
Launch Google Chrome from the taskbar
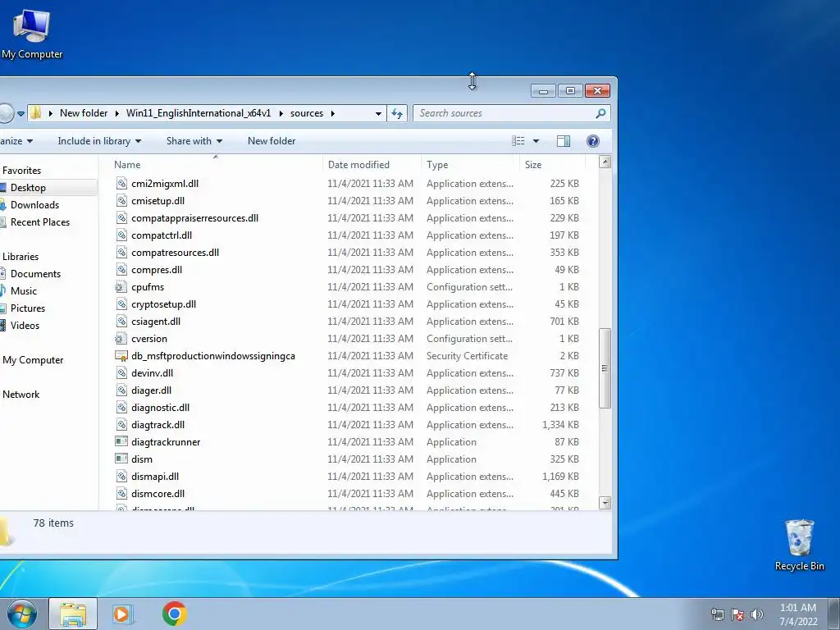[174, 614]
